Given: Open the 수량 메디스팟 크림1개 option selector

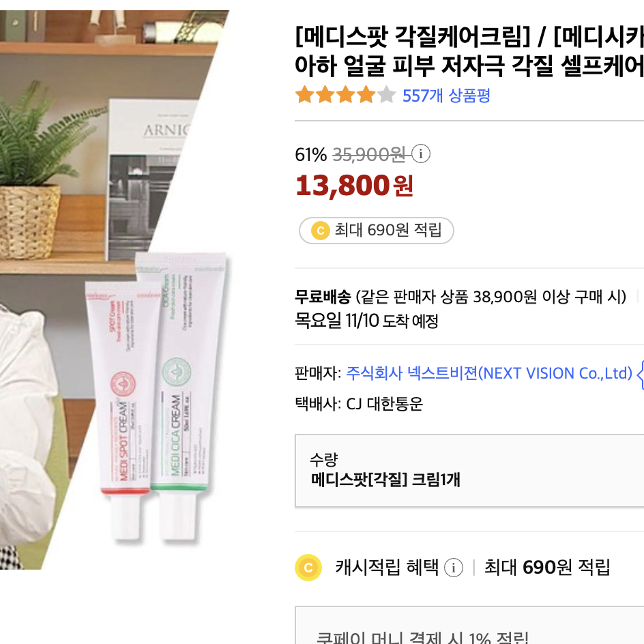Looking at the screenshot, I should tap(469, 471).
